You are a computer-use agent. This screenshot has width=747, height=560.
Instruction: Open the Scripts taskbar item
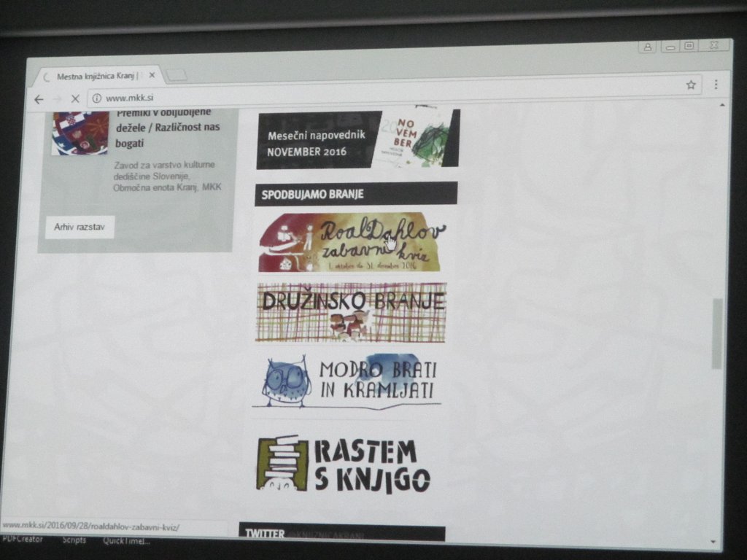tap(74, 540)
